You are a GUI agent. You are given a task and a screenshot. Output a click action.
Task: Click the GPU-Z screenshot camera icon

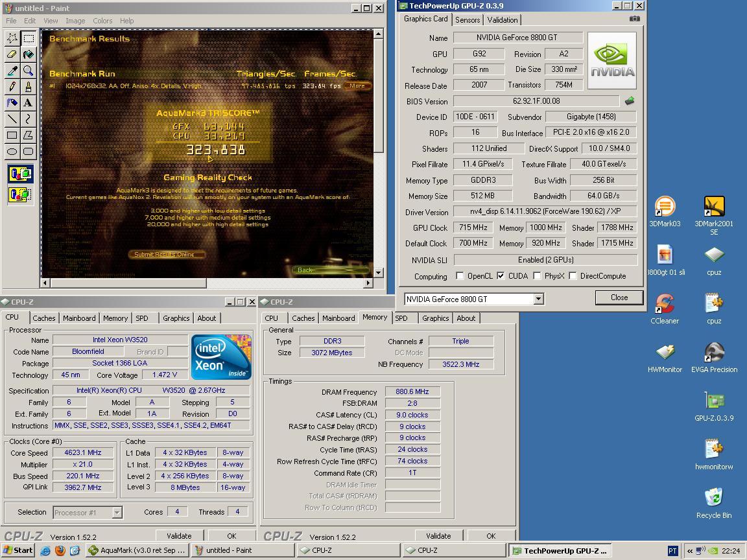point(635,19)
